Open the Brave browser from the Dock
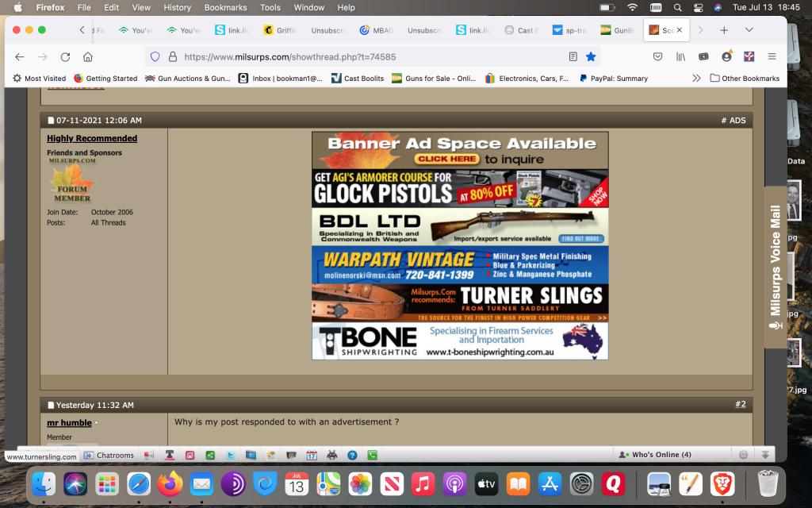 click(x=722, y=484)
